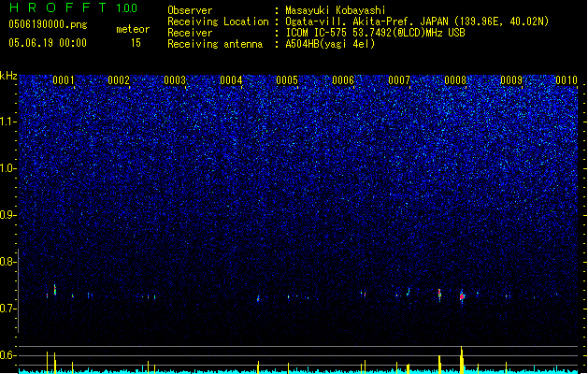The image size is (588, 374).
Task: Click time marker 0002
Action: coord(119,80)
